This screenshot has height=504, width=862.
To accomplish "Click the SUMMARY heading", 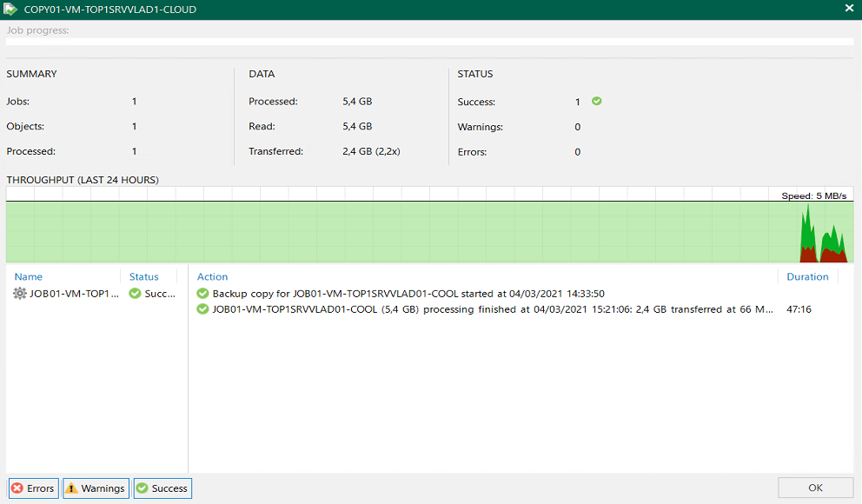I will [x=31, y=74].
